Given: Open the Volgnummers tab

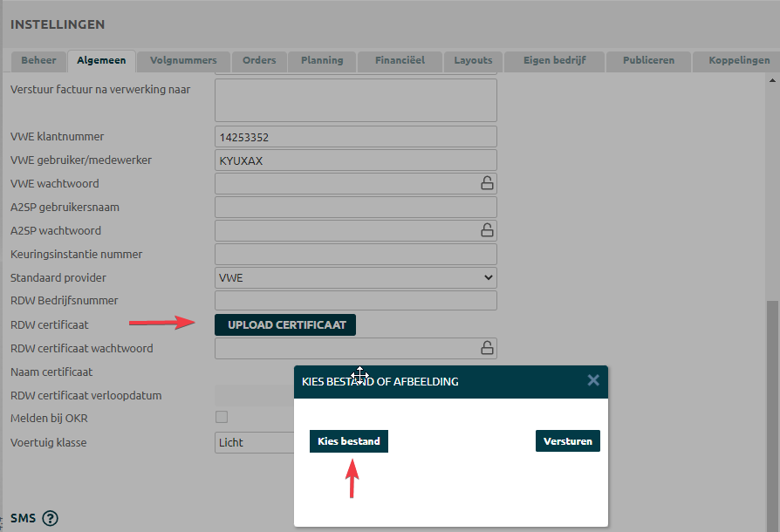Looking at the screenshot, I should 183,60.
